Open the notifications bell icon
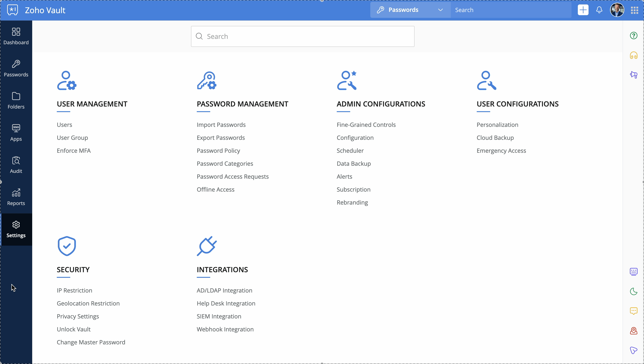644x364 pixels. (x=599, y=10)
